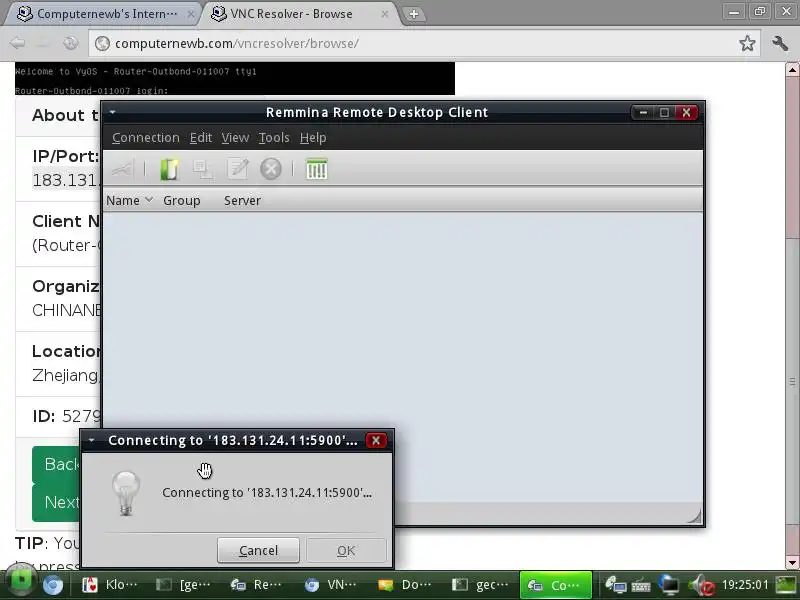Close the Computernewb's Internet tab
Screen dimensions: 800x600
coord(190,14)
